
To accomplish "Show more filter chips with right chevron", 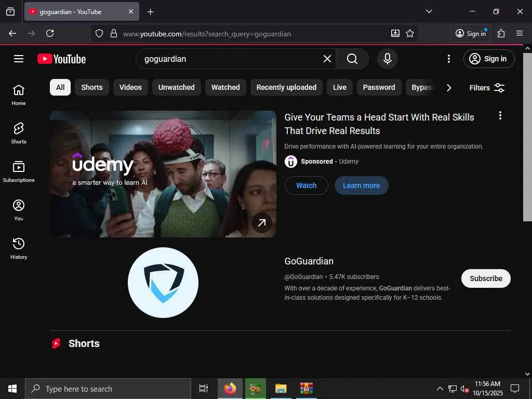I will [x=449, y=88].
